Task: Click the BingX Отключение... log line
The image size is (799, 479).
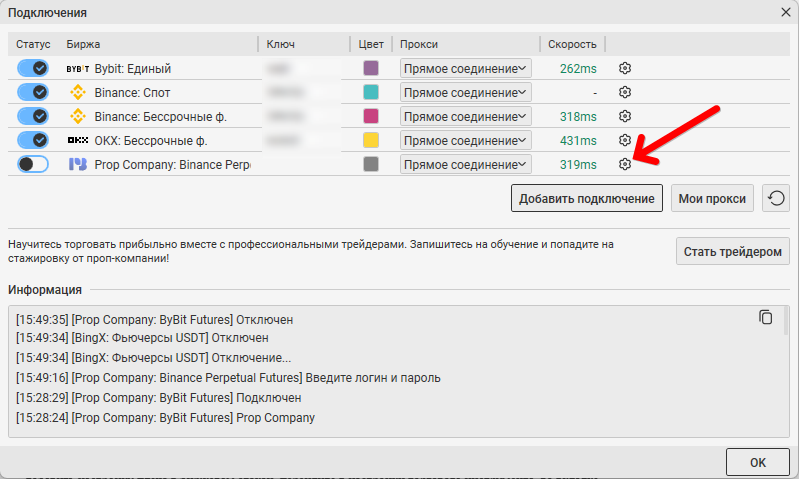Action: pyautogui.click(x=153, y=358)
